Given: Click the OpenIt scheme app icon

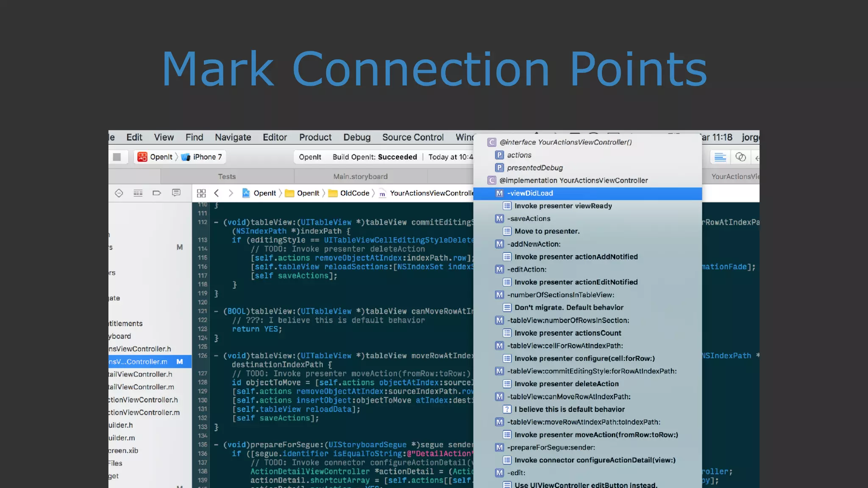Looking at the screenshot, I should (142, 157).
